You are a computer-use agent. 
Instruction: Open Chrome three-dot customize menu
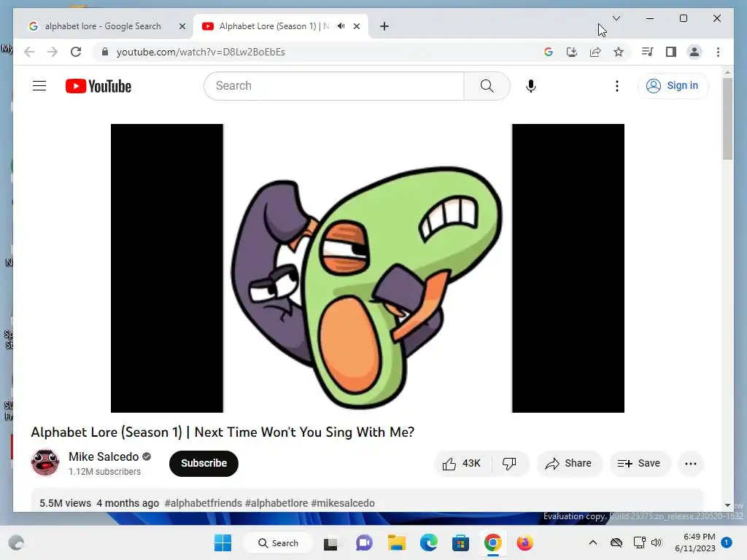pos(718,52)
